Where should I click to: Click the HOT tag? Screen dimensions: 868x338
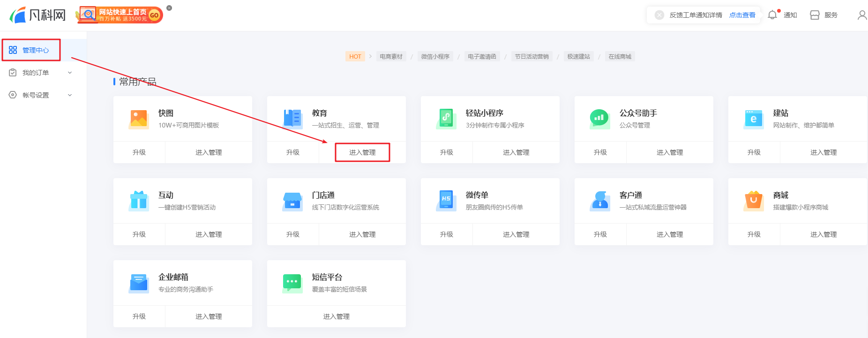(x=355, y=57)
